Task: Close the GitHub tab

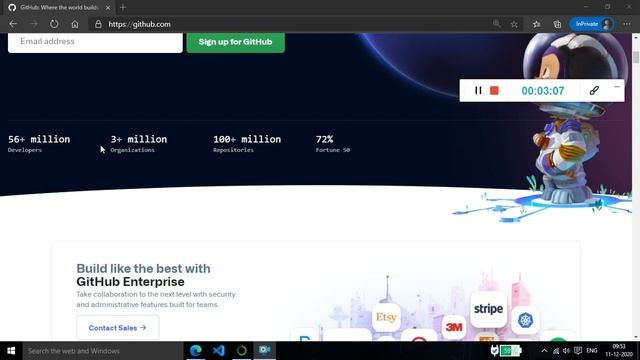Action: point(108,7)
